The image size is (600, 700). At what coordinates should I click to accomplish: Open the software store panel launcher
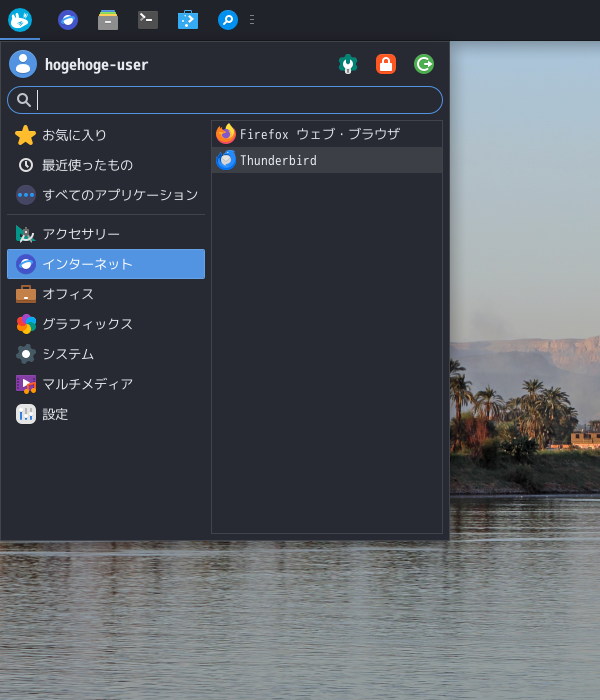[x=188, y=20]
